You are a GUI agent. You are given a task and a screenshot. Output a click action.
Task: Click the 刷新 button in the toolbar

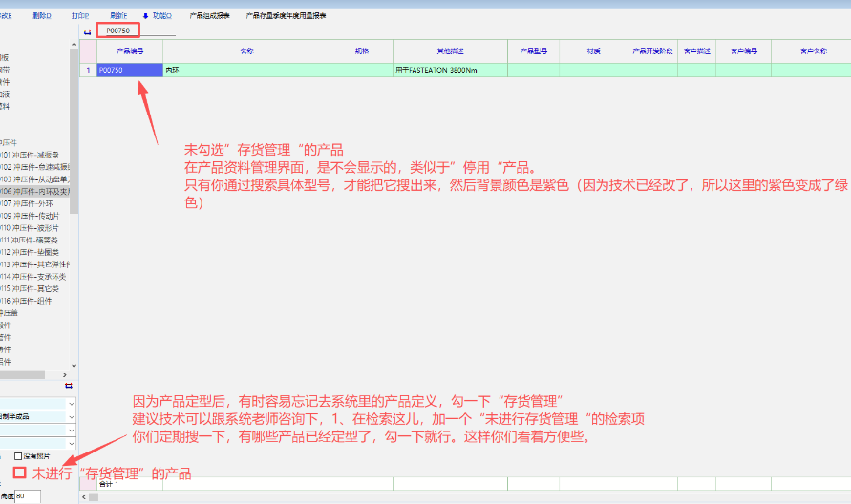118,16
